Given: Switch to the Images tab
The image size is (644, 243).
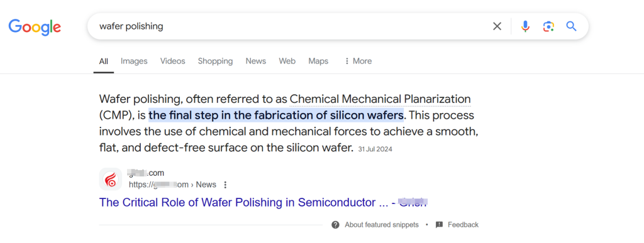Looking at the screenshot, I should pos(134,61).
